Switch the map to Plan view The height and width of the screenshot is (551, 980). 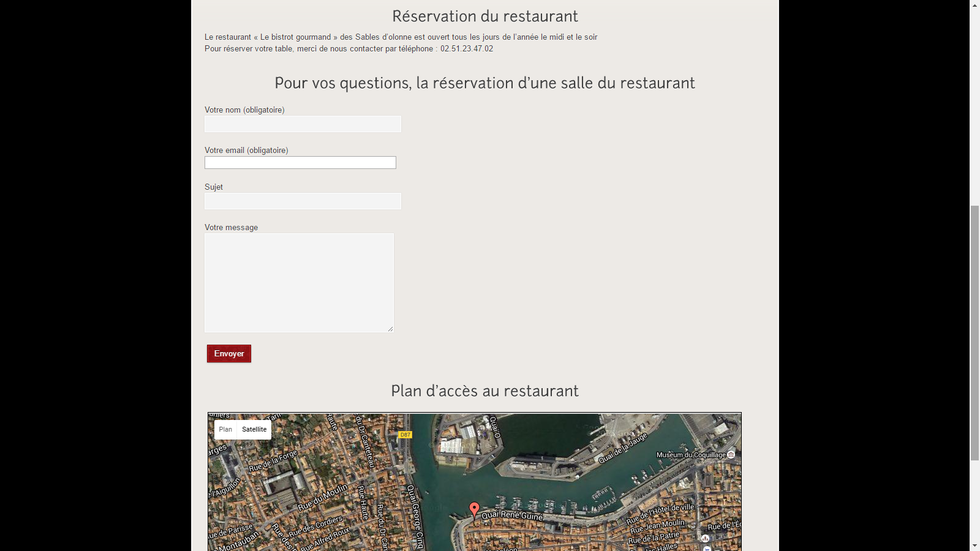click(x=225, y=430)
